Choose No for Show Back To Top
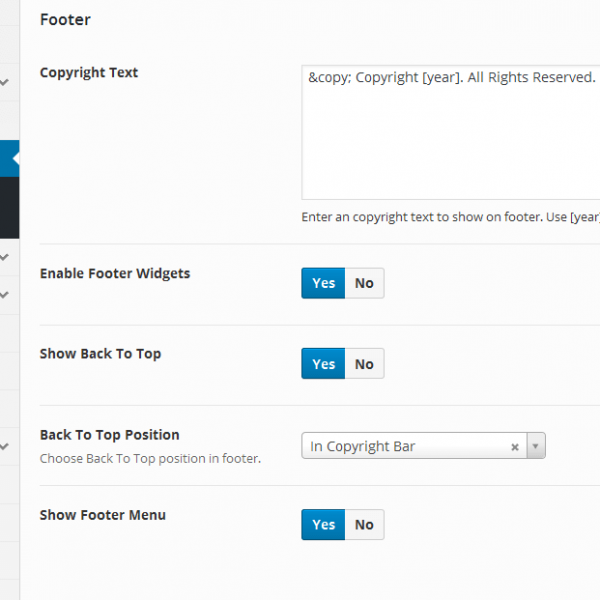This screenshot has height=600, width=600. [364, 364]
